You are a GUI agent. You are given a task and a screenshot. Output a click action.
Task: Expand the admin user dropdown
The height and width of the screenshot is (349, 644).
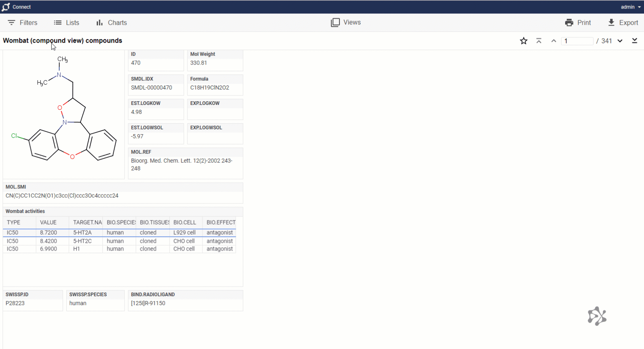click(x=631, y=7)
